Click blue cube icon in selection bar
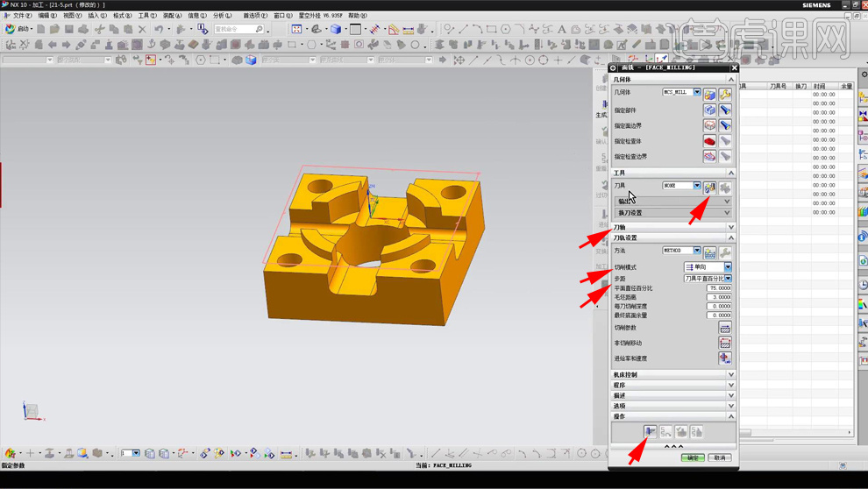This screenshot has width=868, height=489. [252, 60]
